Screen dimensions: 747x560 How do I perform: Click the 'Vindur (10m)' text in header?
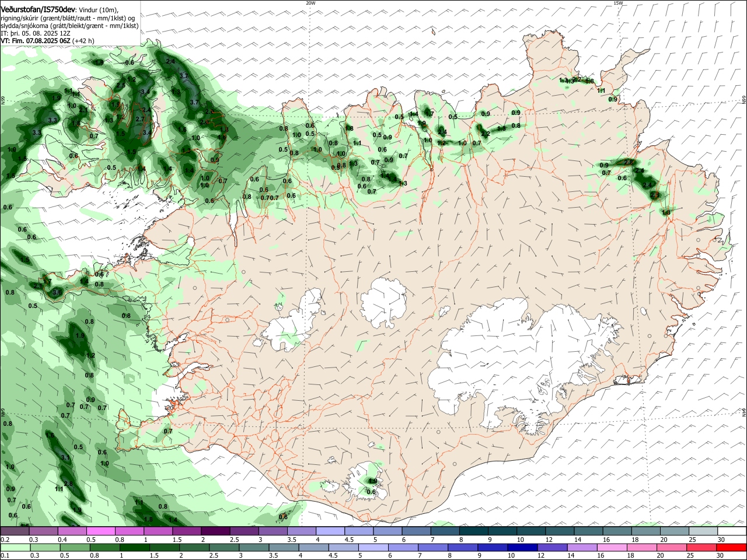point(97,10)
